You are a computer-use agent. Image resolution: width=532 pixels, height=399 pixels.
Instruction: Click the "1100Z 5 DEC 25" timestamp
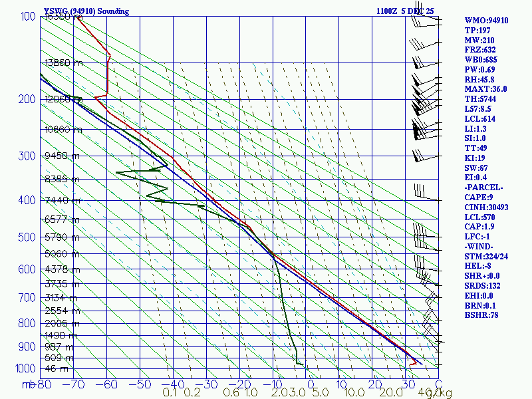(x=405, y=11)
